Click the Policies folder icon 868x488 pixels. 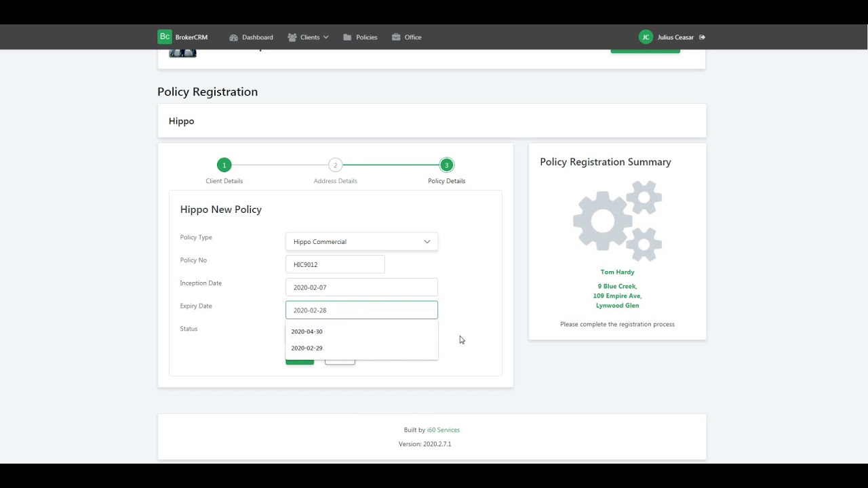click(x=347, y=37)
